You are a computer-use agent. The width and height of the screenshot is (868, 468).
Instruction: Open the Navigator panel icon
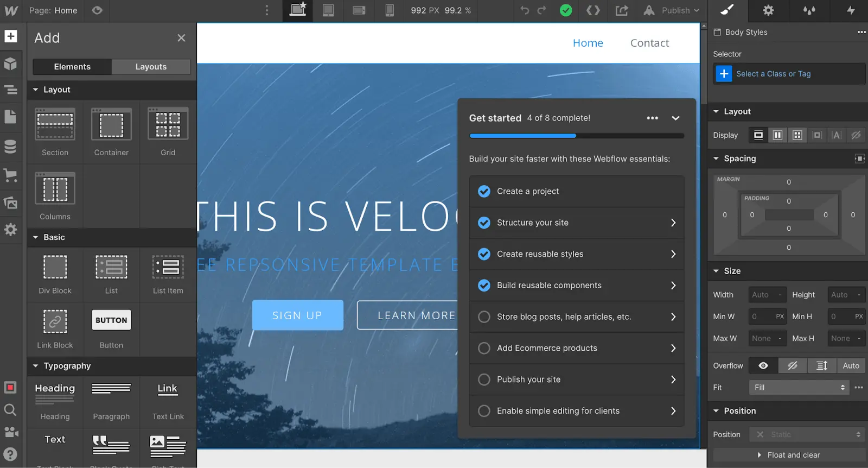10,90
